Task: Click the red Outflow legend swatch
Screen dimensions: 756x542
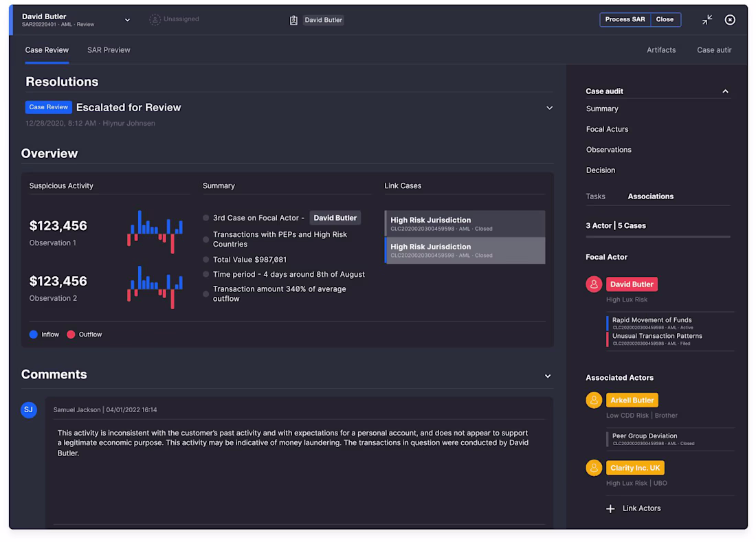Action: coord(71,335)
